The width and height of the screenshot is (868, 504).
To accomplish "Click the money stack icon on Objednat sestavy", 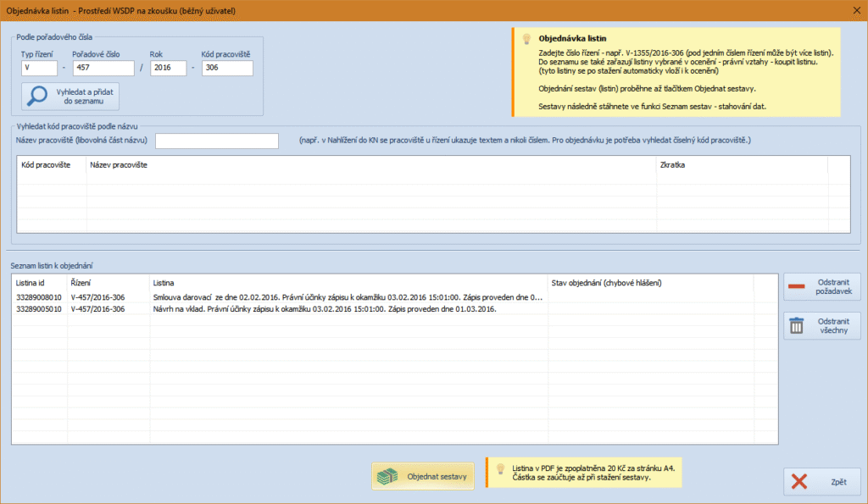I will (387, 476).
